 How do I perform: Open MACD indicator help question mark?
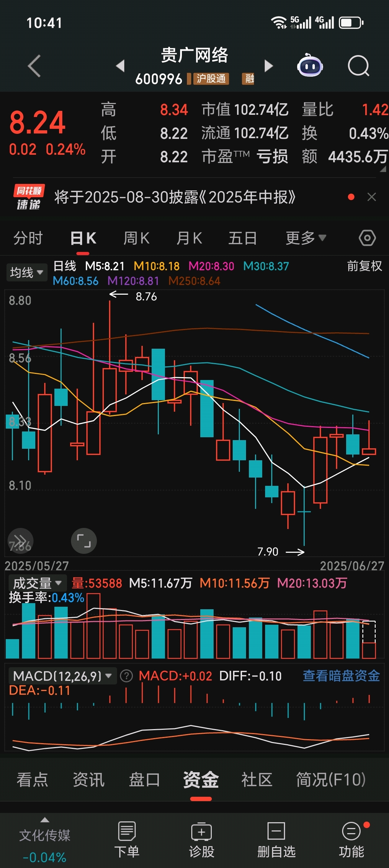point(126,676)
